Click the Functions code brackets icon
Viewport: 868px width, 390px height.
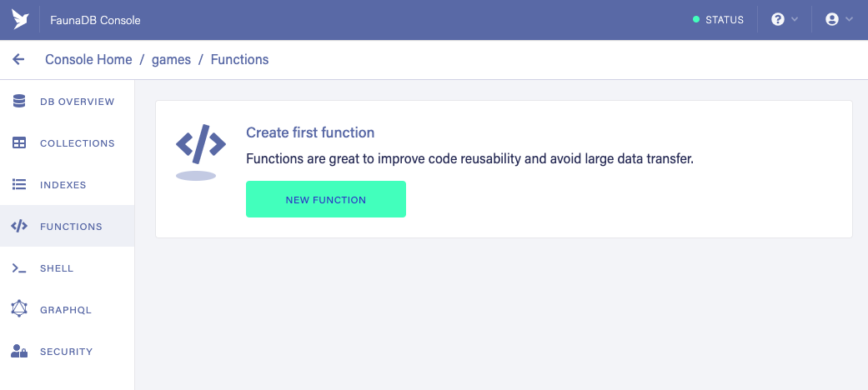pos(19,227)
